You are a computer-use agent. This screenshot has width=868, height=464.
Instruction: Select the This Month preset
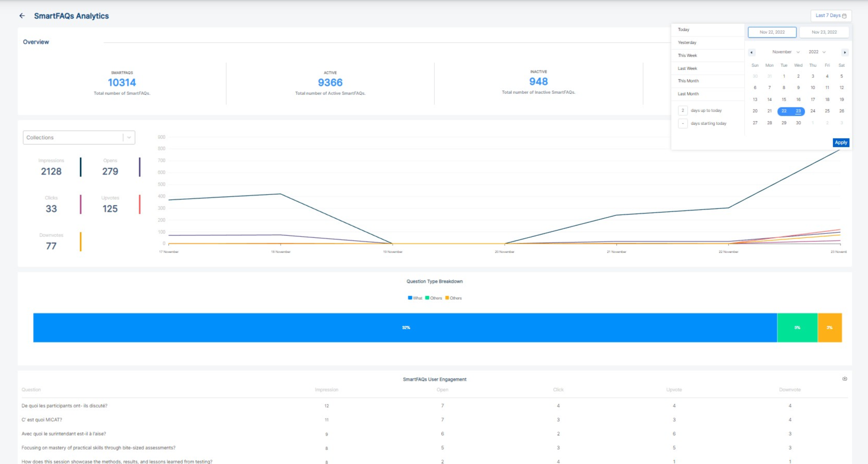click(707, 81)
